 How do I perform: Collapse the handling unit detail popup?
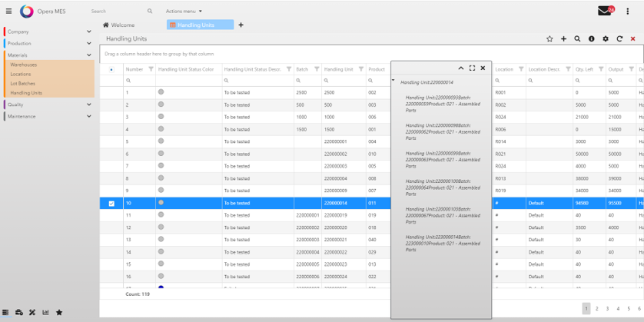point(461,68)
